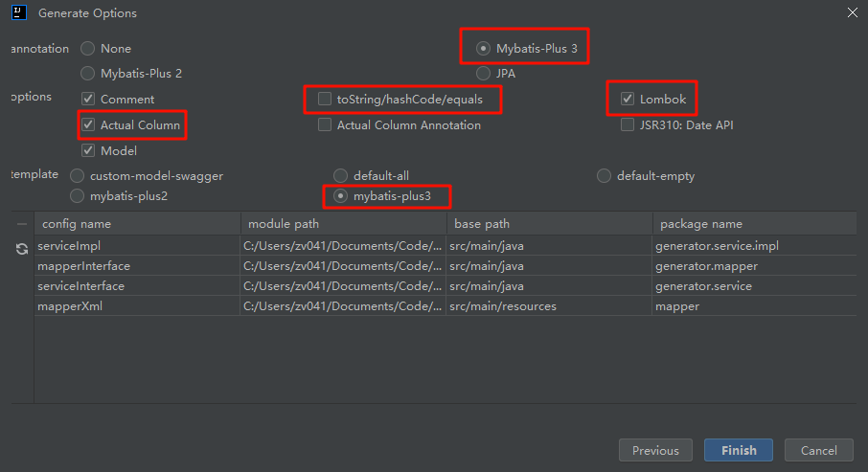
Task: Click the IntelliJ logo icon in title bar
Action: coord(19,12)
